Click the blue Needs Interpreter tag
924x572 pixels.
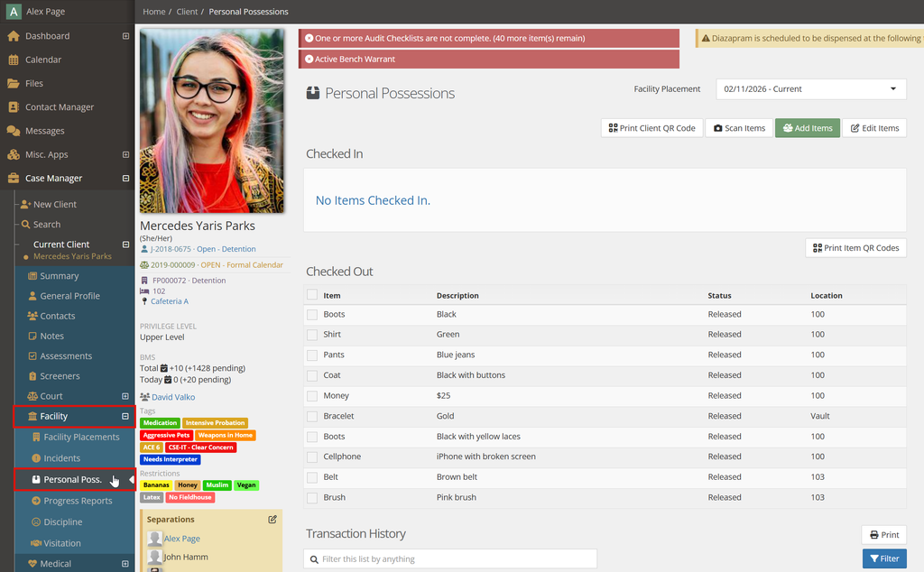171,459
